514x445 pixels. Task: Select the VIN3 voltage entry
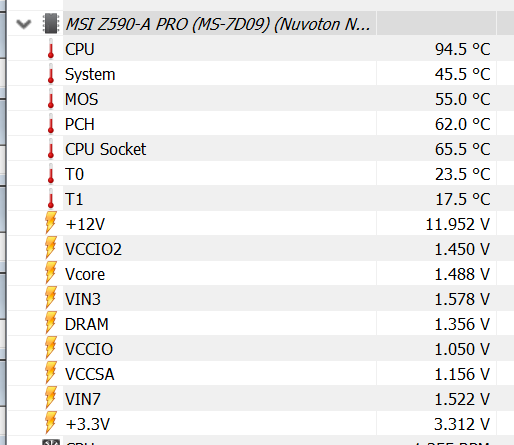tap(261, 299)
